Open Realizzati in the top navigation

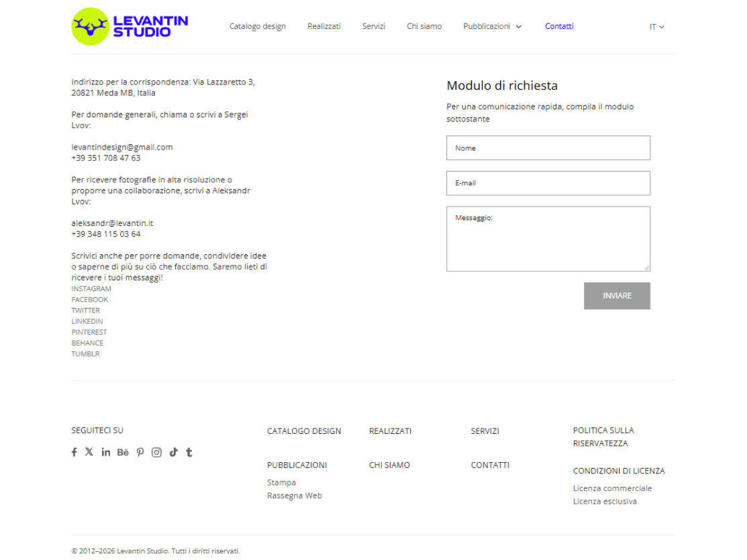pyautogui.click(x=324, y=26)
